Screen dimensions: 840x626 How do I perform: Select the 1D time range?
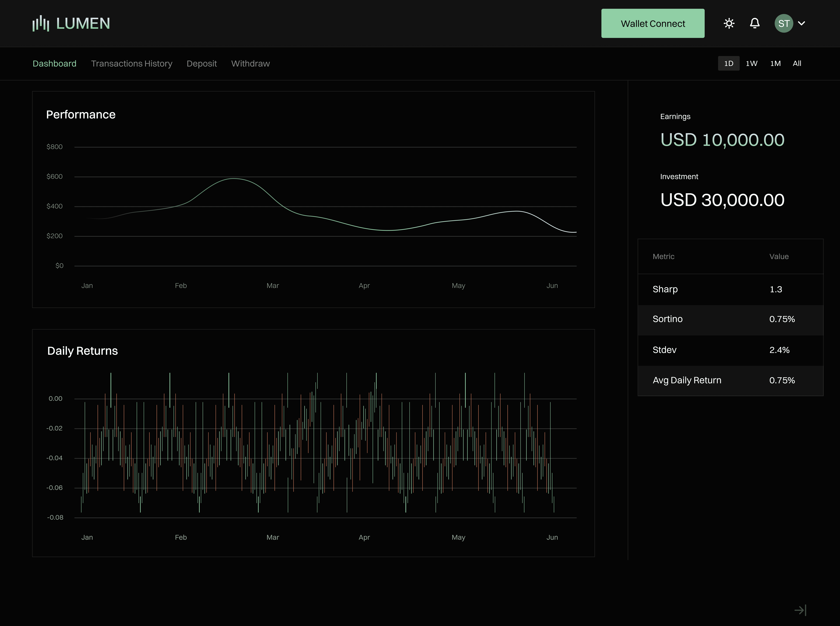click(729, 64)
